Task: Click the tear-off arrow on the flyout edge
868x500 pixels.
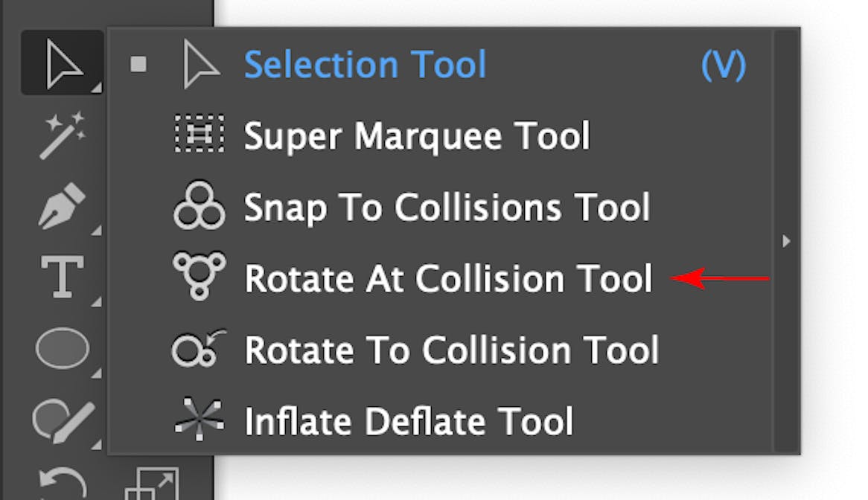Action: (x=787, y=241)
